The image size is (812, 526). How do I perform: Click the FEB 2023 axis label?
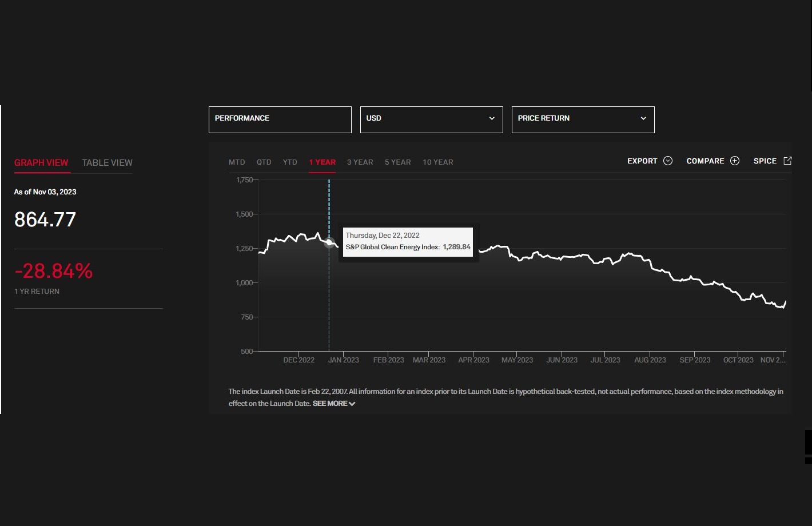(x=389, y=360)
